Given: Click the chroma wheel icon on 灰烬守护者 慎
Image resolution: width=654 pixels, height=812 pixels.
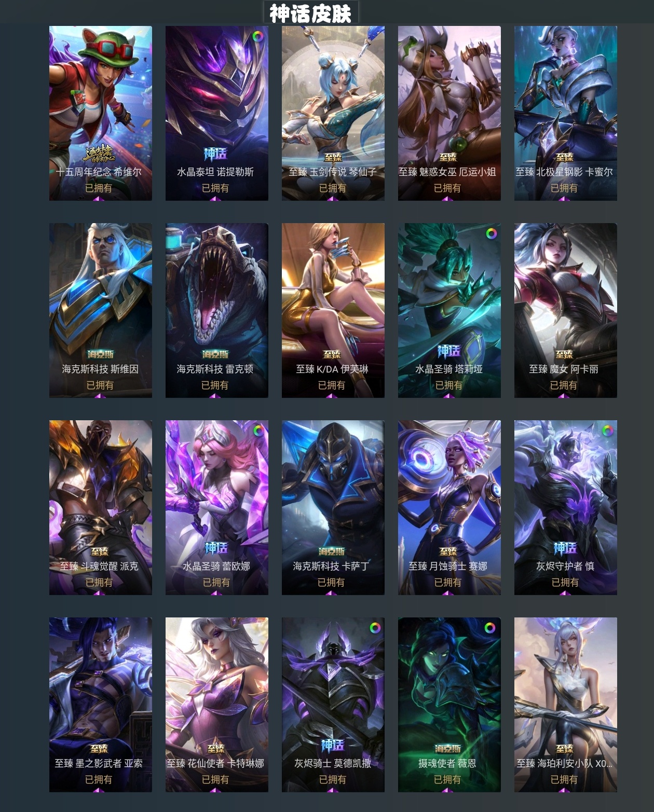Looking at the screenshot, I should pos(607,431).
